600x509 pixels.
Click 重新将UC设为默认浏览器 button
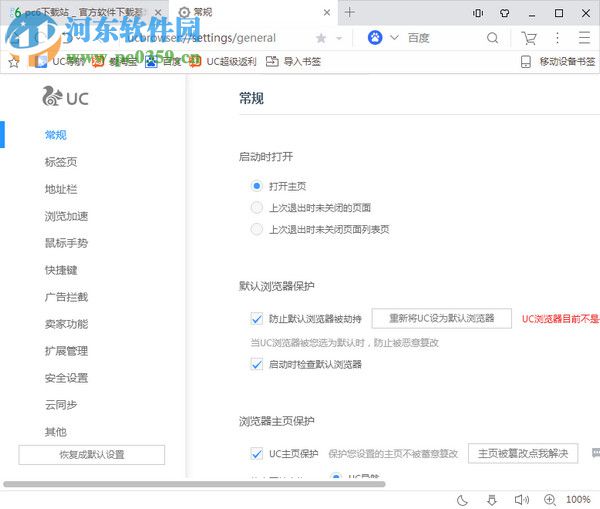(x=442, y=318)
